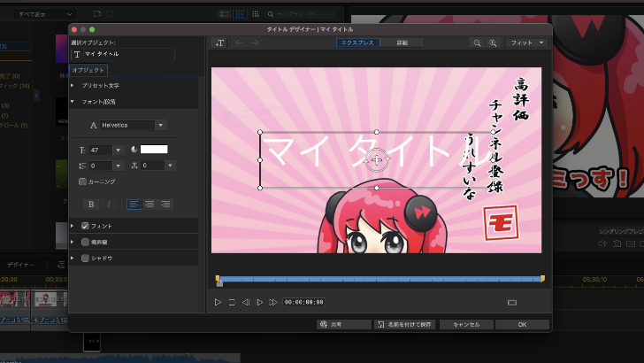Open the line spacing dropdown arrow
The height and width of the screenshot is (363, 644).
tap(118, 166)
